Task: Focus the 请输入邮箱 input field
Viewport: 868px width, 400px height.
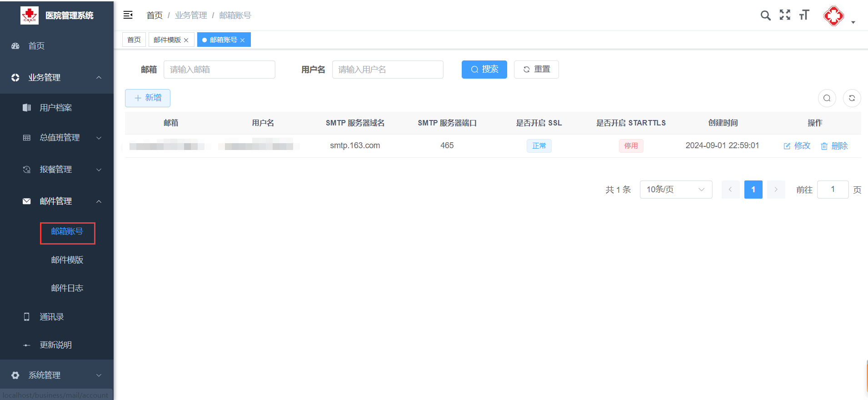Action: pyautogui.click(x=219, y=70)
